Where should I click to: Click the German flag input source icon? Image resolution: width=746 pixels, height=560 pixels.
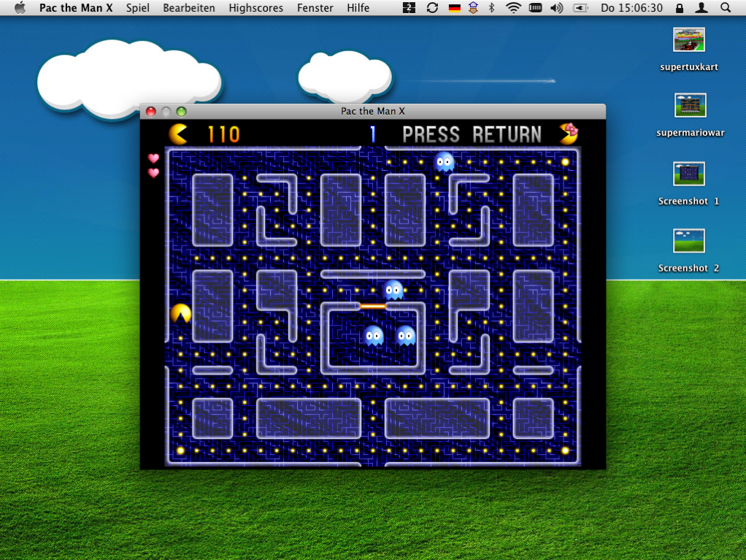tap(454, 8)
